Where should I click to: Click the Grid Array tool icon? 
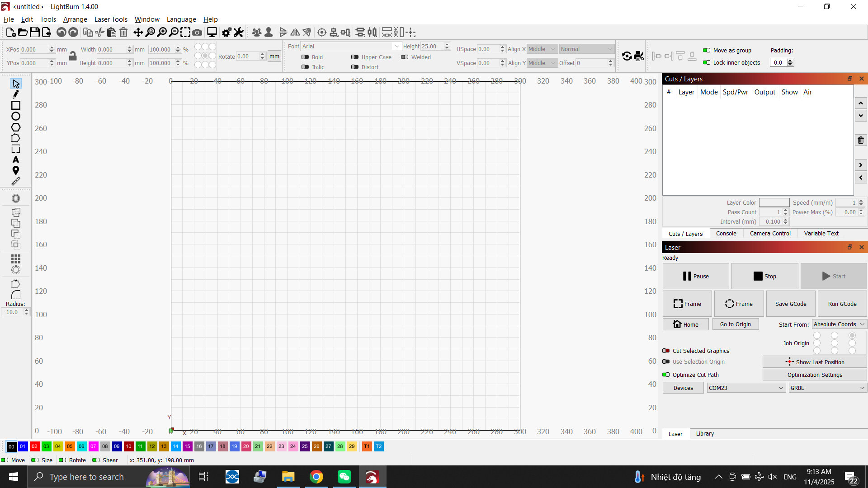coord(16,259)
